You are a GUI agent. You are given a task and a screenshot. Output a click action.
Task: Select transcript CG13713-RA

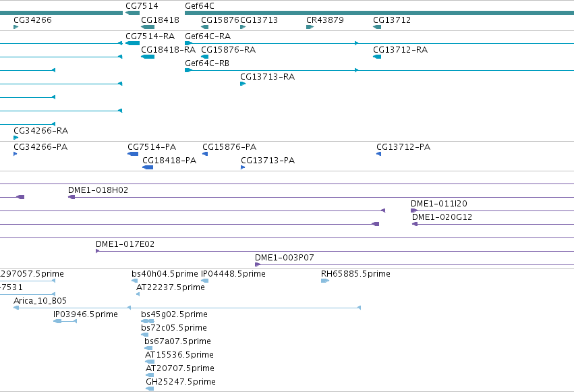[267, 77]
